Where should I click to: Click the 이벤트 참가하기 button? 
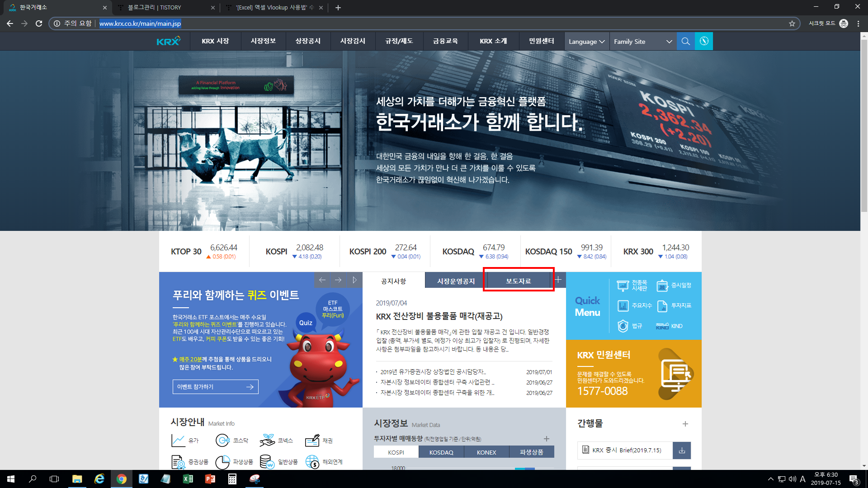pyautogui.click(x=215, y=387)
